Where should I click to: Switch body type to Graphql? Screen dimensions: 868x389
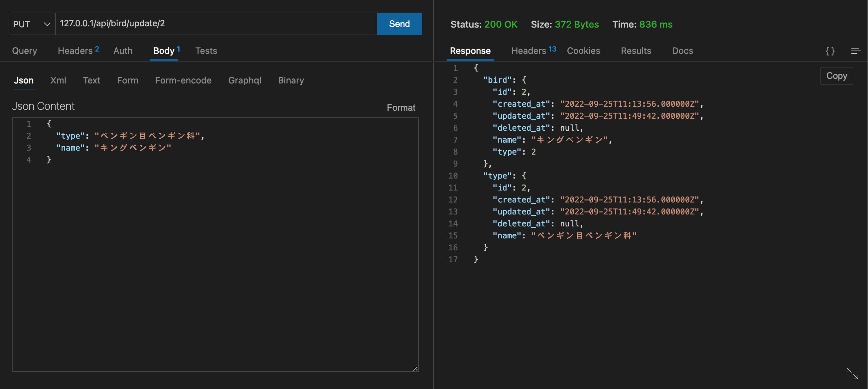pos(244,80)
